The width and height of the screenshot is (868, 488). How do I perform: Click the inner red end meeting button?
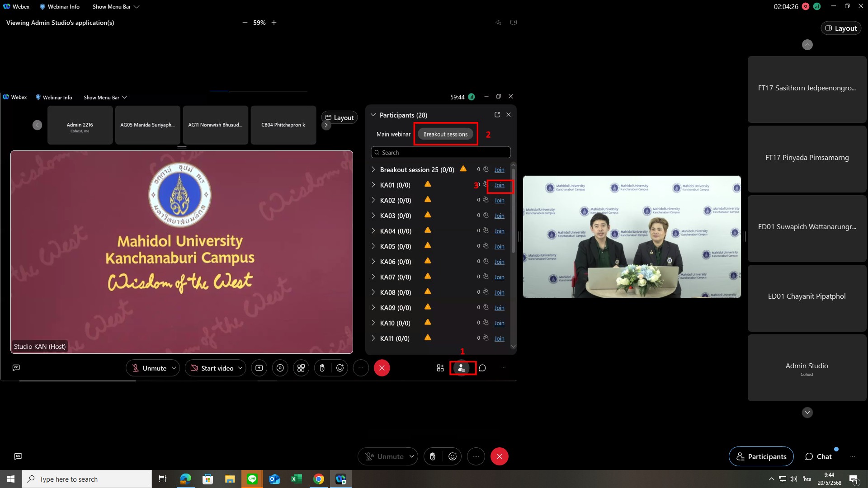[x=382, y=368]
